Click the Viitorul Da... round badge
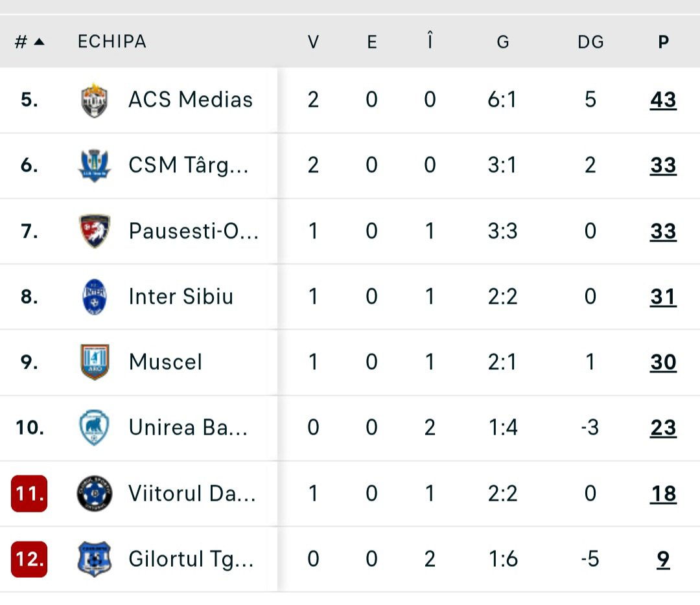Viewport: 700px width, 605px height. 94,494
